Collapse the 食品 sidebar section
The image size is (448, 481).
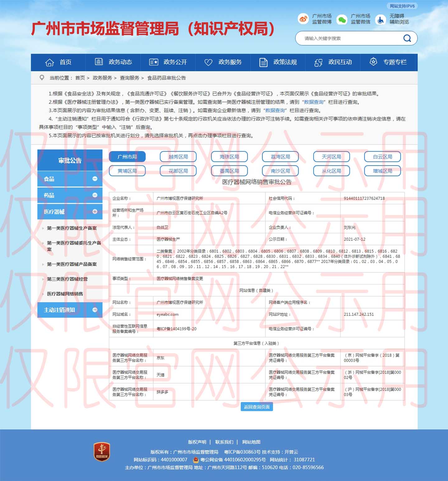pyautogui.click(x=95, y=179)
